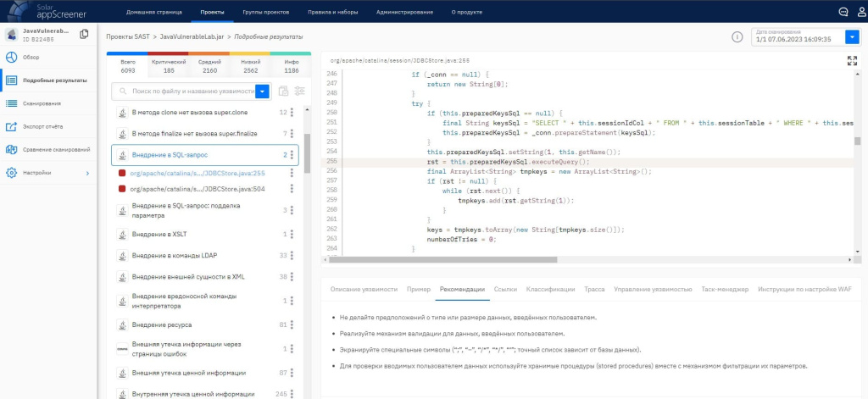Screen dimensions: 868x399
Task: Switch to the Описание уязвимости tab
Action: pos(364,290)
